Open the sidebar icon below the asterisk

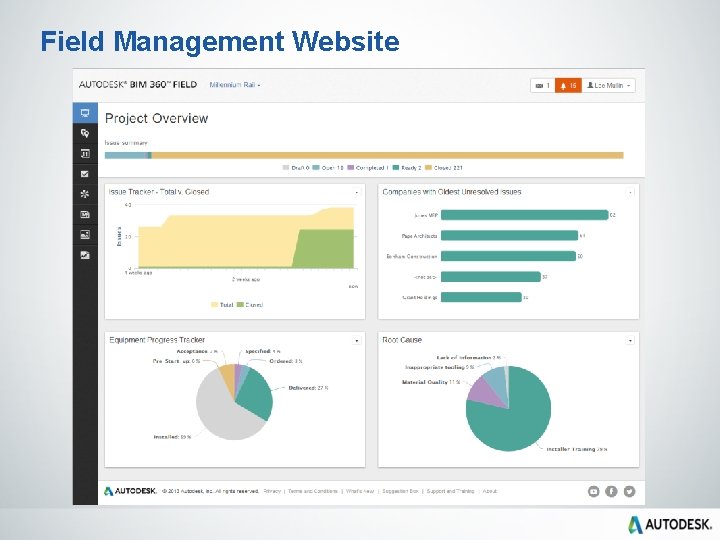coord(85,214)
